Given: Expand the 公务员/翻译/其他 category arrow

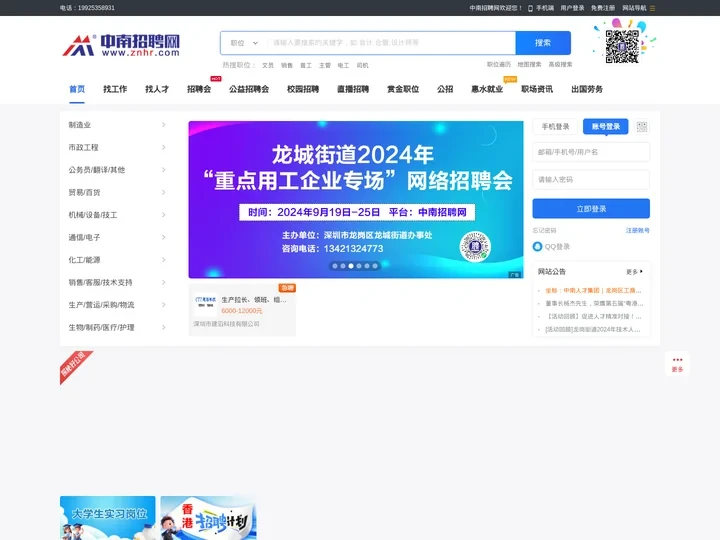Looking at the screenshot, I should (163, 170).
